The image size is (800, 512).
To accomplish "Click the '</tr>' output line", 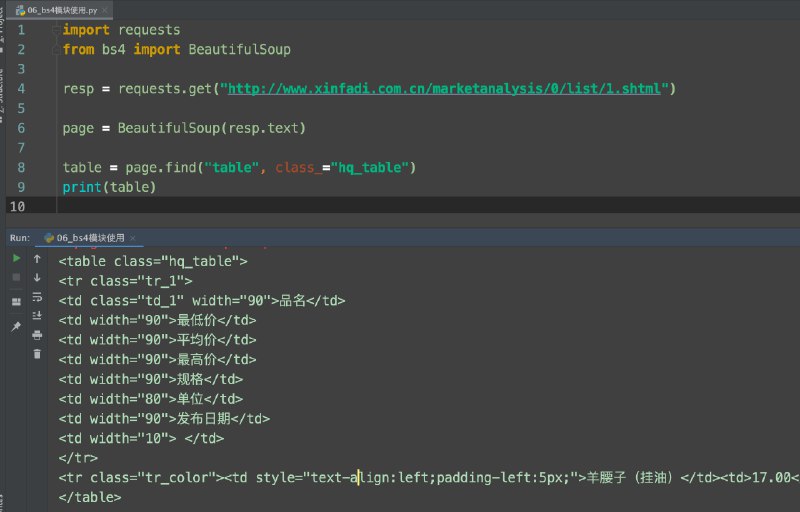I will 78,458.
